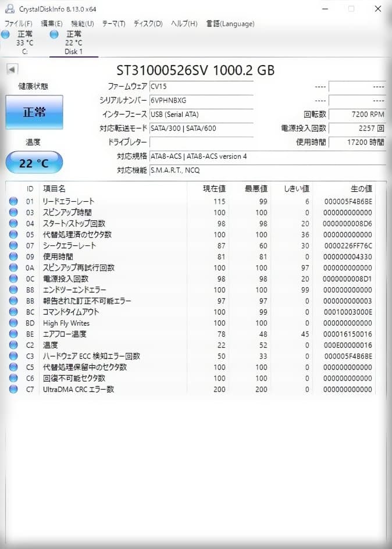This screenshot has width=392, height=549.
Task: Click the status icon for attribute C3
Action: click(13, 356)
